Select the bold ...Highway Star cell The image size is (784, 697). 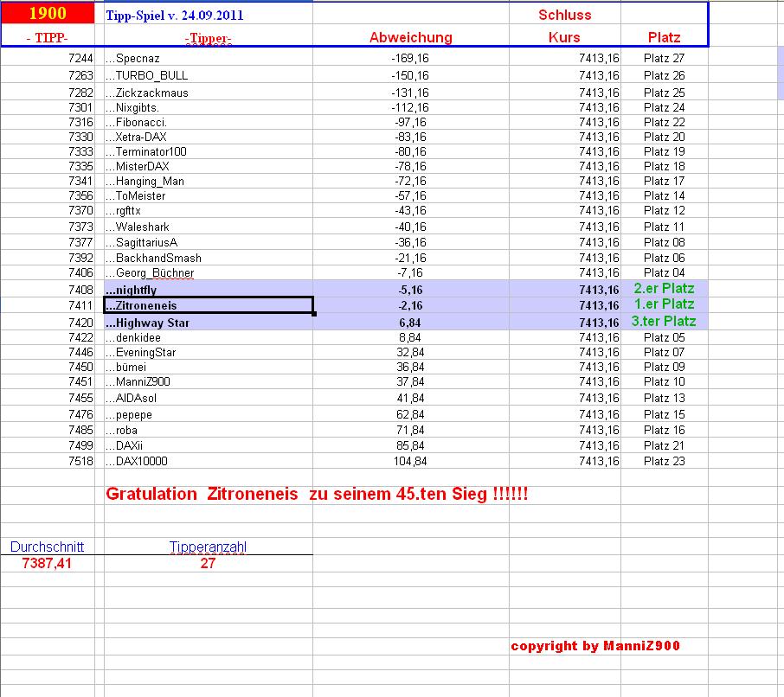pyautogui.click(x=208, y=323)
